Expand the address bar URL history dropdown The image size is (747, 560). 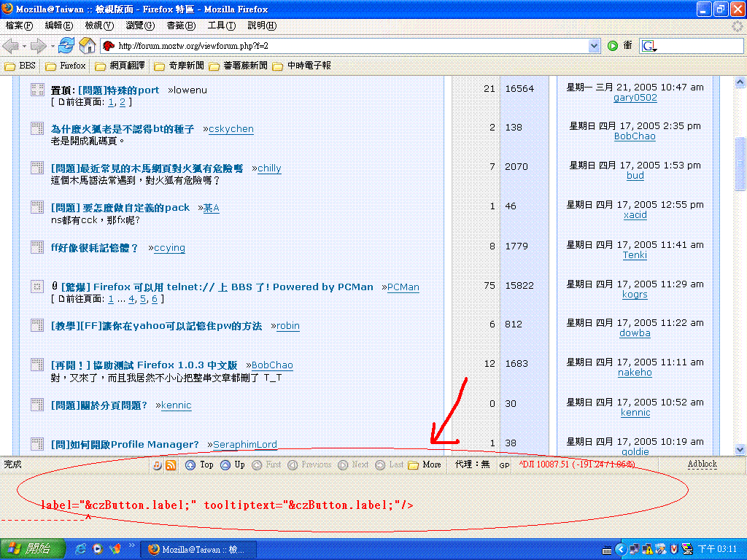(x=594, y=46)
